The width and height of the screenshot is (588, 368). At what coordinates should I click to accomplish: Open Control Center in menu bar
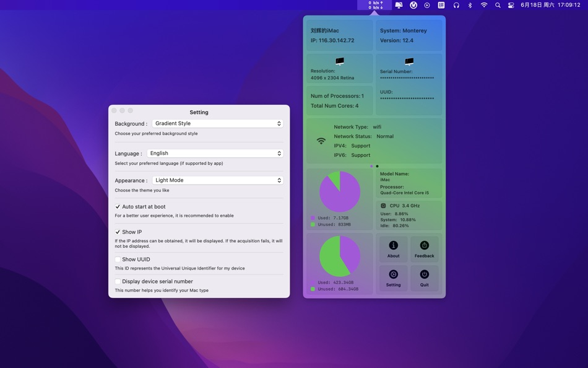point(511,5)
